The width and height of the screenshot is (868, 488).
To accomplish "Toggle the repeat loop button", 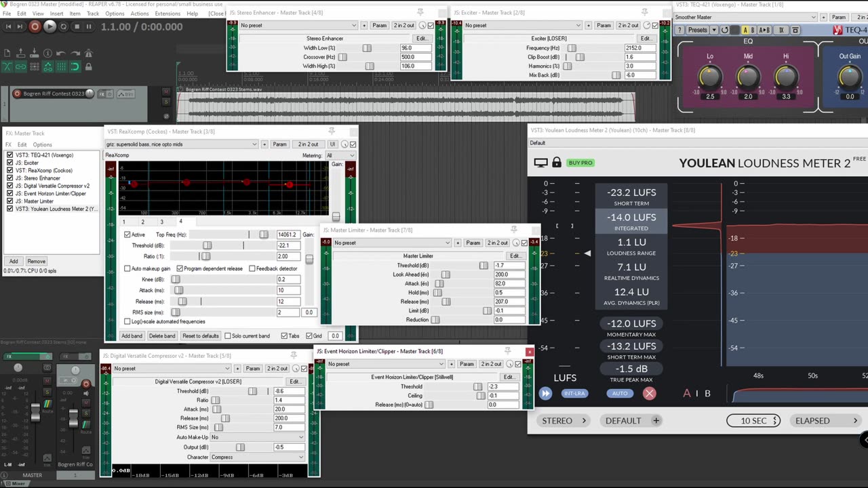I will point(63,26).
